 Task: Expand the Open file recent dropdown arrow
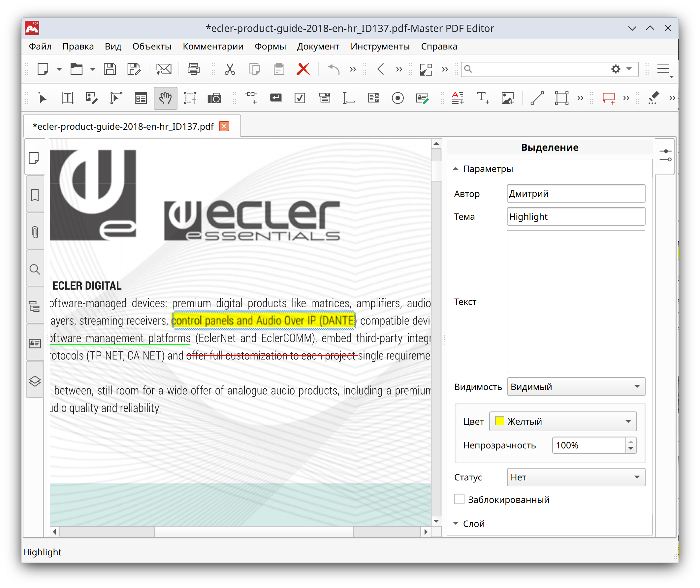pyautogui.click(x=93, y=69)
